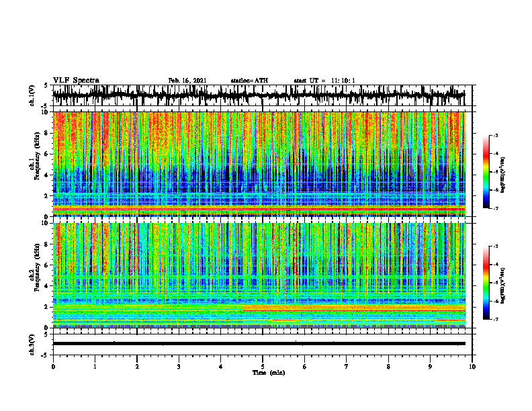Click the ch.2 spectrogram plot area
This screenshot has height=411, width=532.
coord(259,275)
